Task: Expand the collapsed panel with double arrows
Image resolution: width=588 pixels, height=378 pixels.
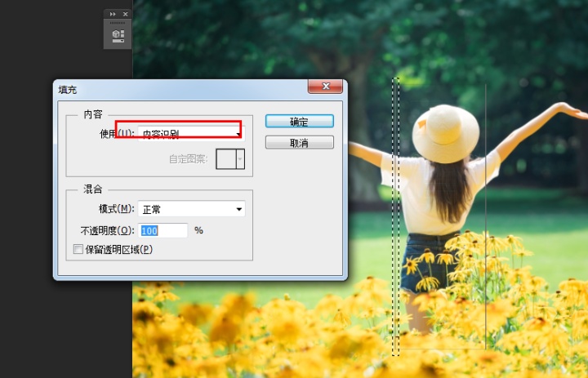Action: [x=113, y=14]
